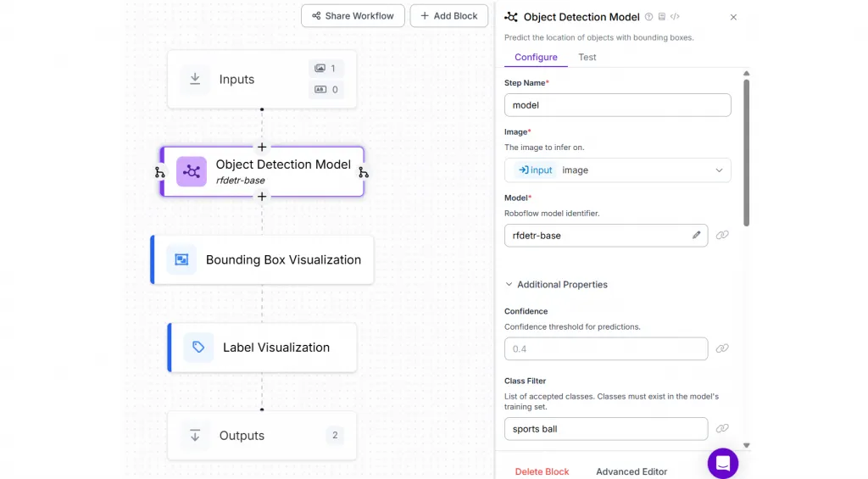Toggle the link icon beside Class Filter field
This screenshot has height=479, width=868.
tap(722, 428)
